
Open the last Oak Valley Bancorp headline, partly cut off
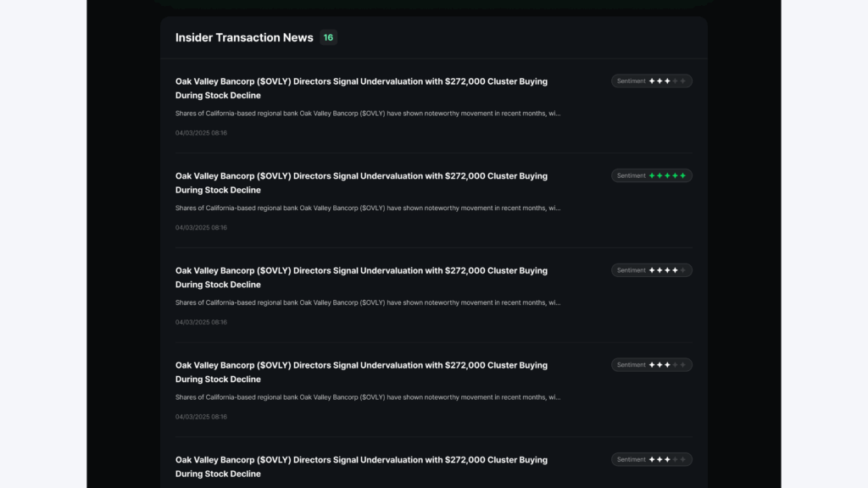[x=361, y=467]
